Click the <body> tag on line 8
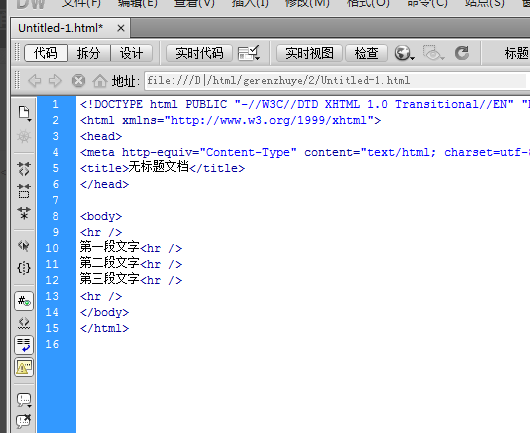This screenshot has width=530, height=433. [101, 216]
